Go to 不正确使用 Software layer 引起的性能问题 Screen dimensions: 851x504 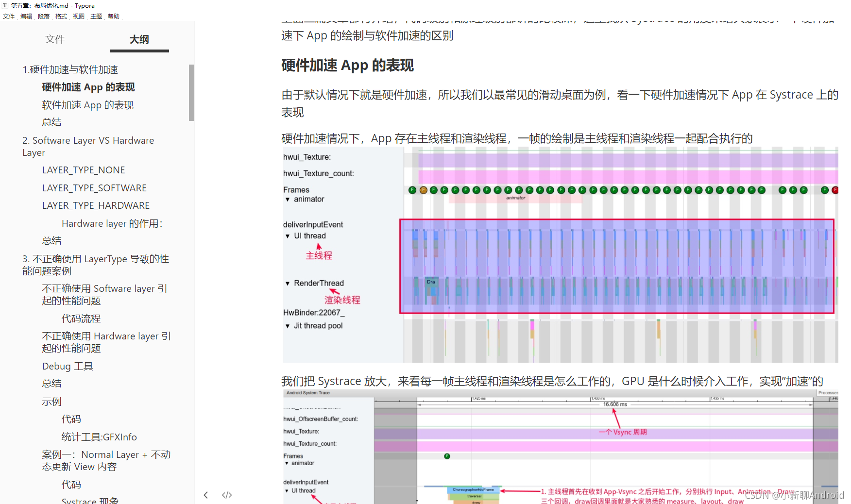pyautogui.click(x=105, y=294)
